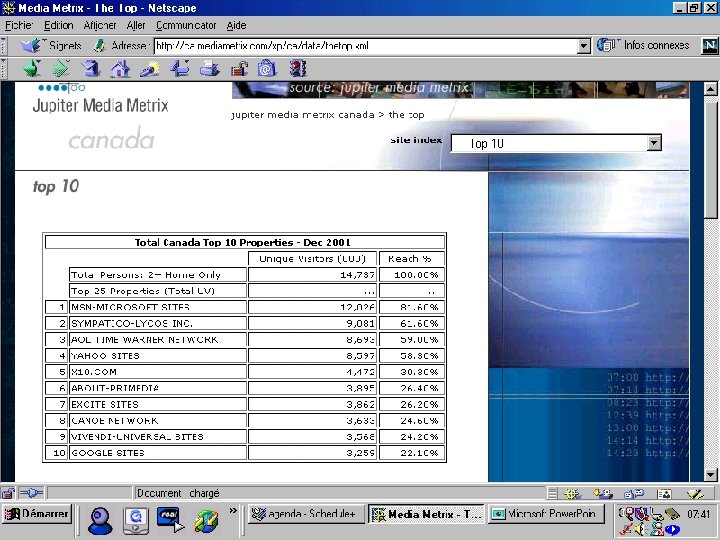Collapse the component bar grip handle
720x540 pixels.
point(552,494)
